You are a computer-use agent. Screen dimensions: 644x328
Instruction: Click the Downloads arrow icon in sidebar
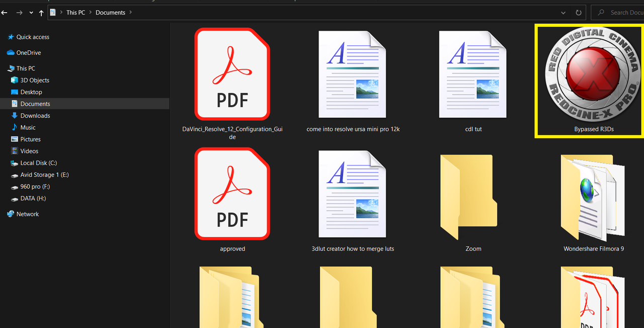pyautogui.click(x=15, y=116)
